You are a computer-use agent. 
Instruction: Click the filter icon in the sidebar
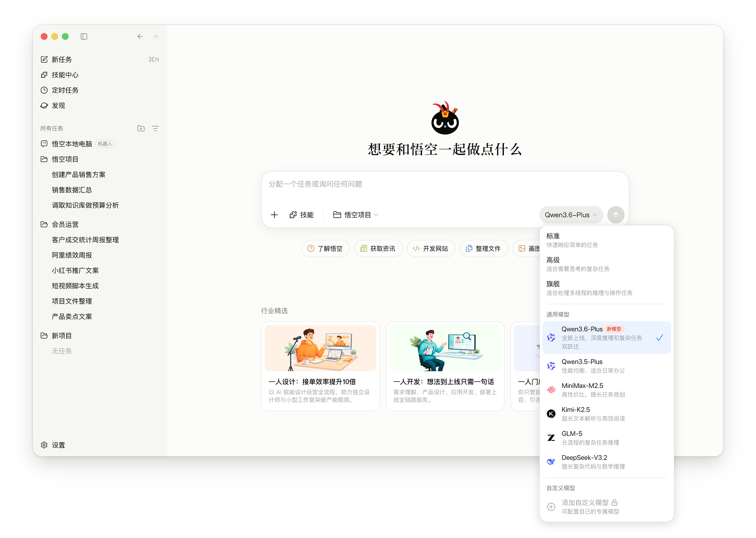tap(155, 129)
